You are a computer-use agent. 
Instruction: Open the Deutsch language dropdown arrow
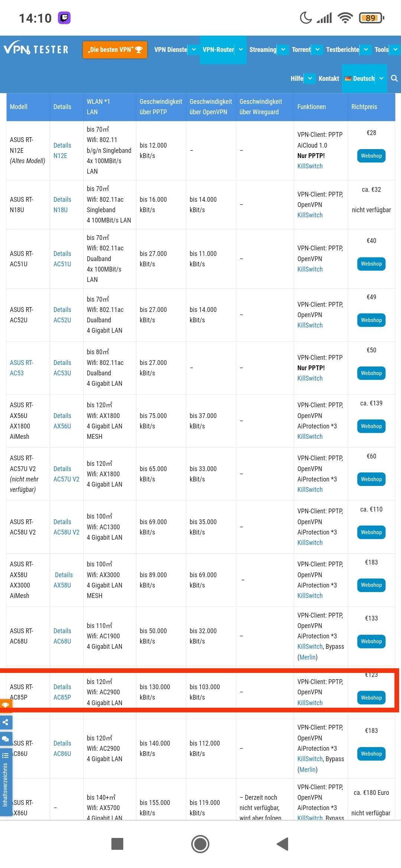(381, 78)
